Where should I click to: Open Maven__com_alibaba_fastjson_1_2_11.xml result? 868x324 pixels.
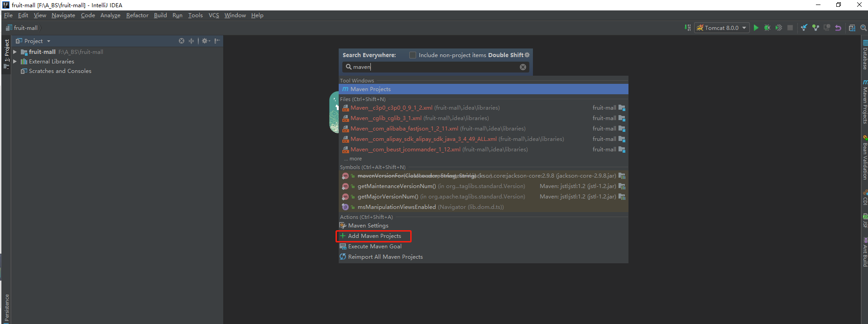(483, 129)
